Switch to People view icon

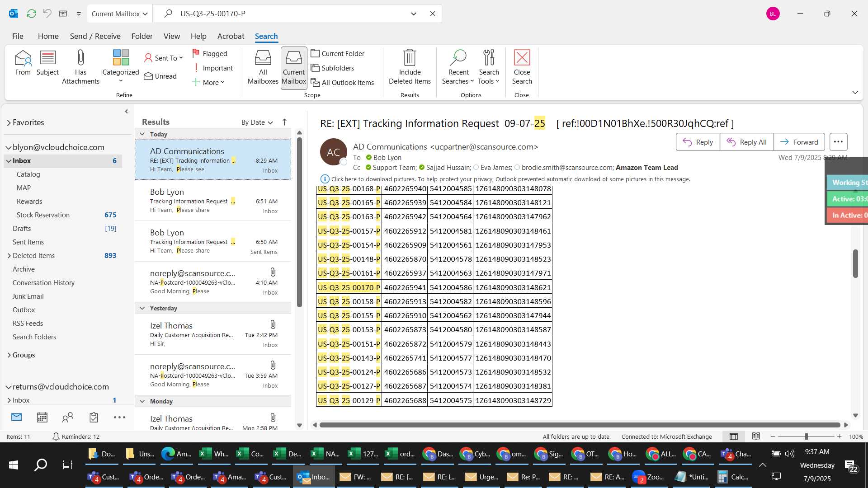click(x=68, y=417)
